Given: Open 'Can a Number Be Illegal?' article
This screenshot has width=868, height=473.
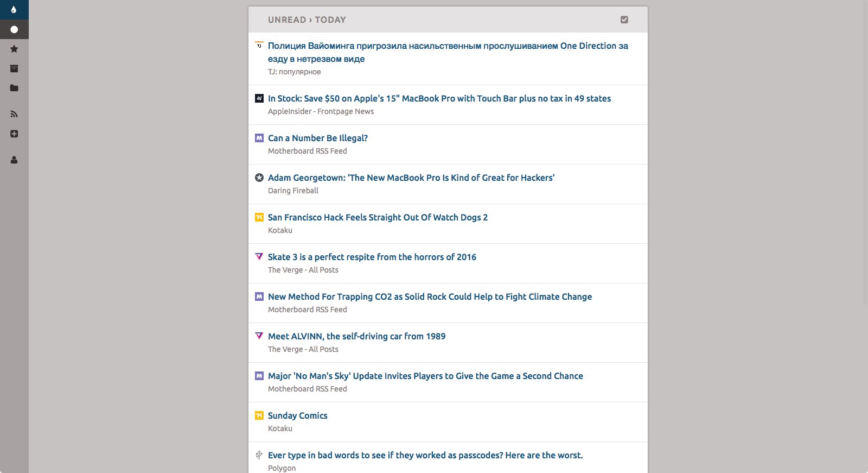Looking at the screenshot, I should click(318, 138).
